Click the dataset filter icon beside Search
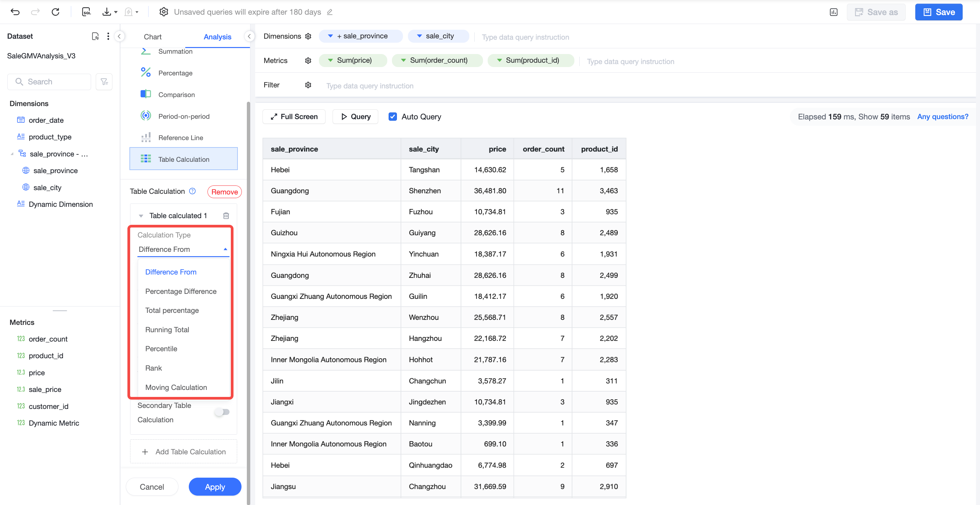The height and width of the screenshot is (505, 980). 104,82
